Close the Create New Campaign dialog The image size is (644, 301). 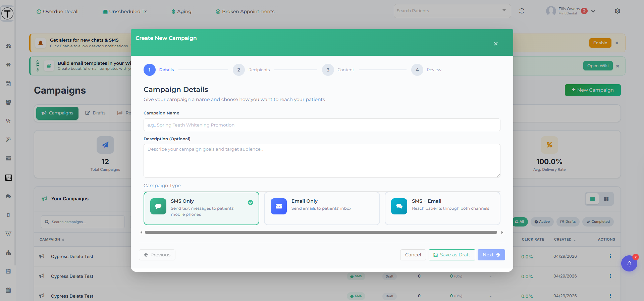tap(496, 44)
